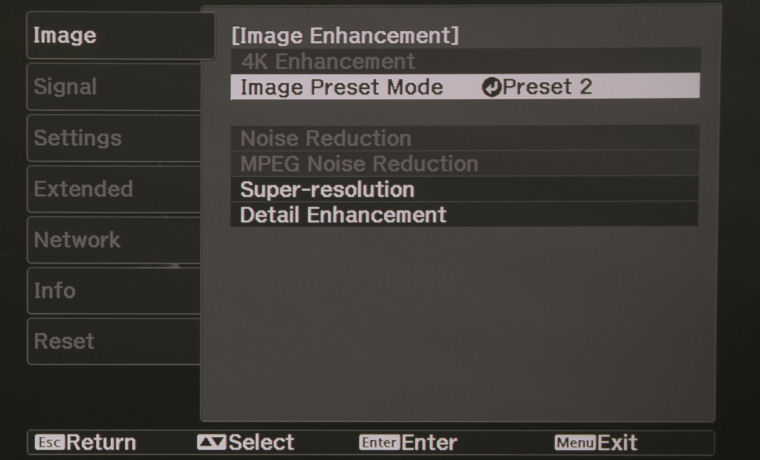This screenshot has height=460, width=760.
Task: Select the Network tab
Action: click(110, 240)
